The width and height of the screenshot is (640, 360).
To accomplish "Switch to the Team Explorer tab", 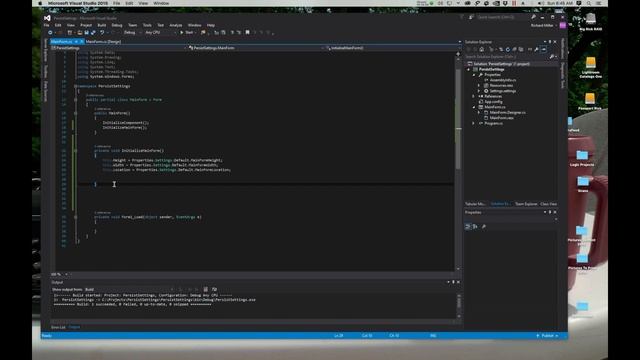I will [526, 204].
